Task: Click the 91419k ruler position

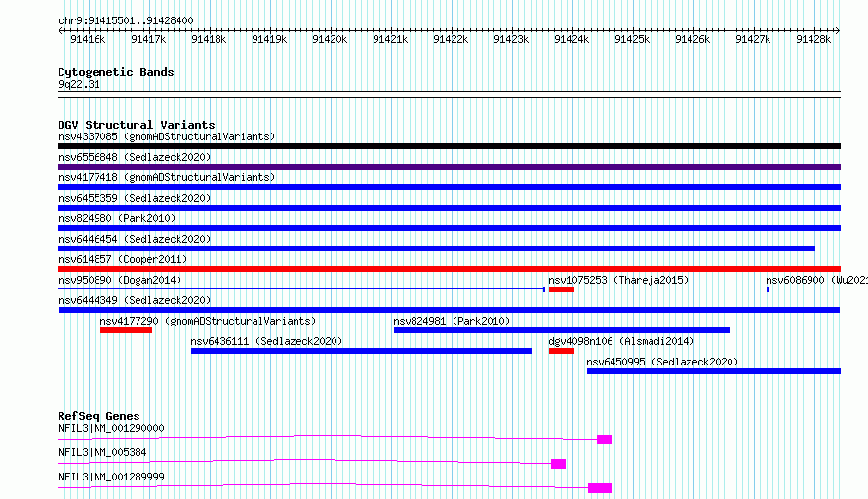Action: click(269, 39)
